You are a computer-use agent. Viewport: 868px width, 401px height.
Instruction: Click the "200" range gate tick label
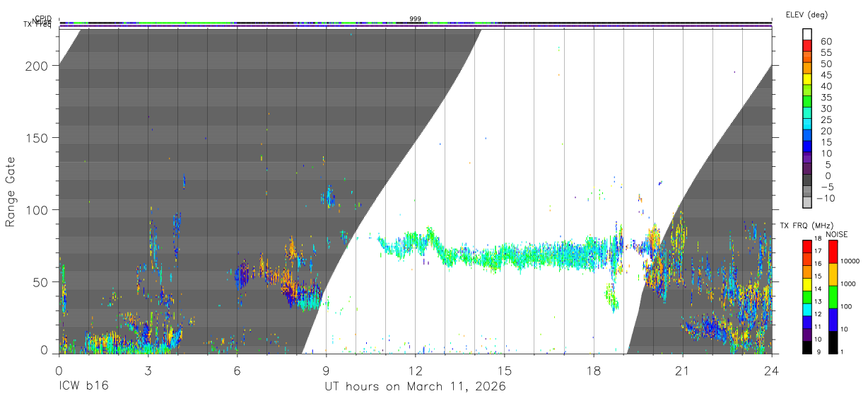37,65
